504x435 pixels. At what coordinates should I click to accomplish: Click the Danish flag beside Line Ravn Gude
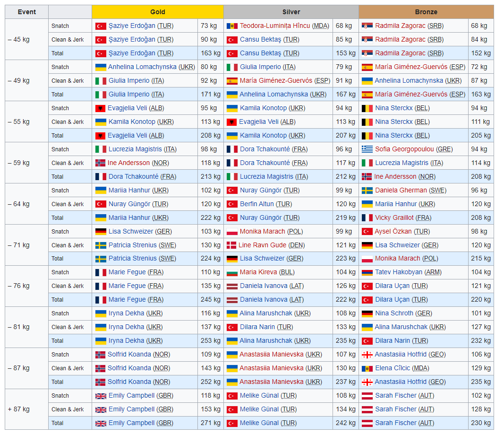pos(231,245)
